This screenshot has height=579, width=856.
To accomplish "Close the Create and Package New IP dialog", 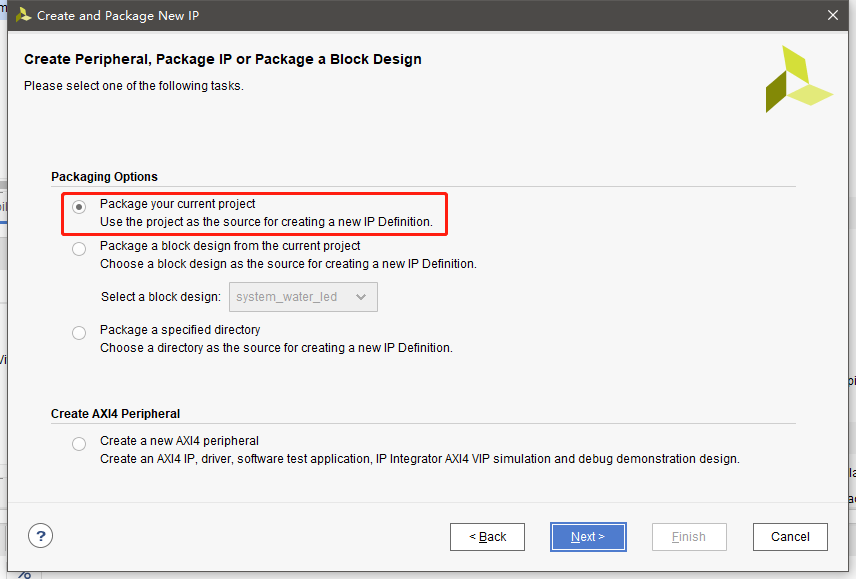I will pos(833,15).
